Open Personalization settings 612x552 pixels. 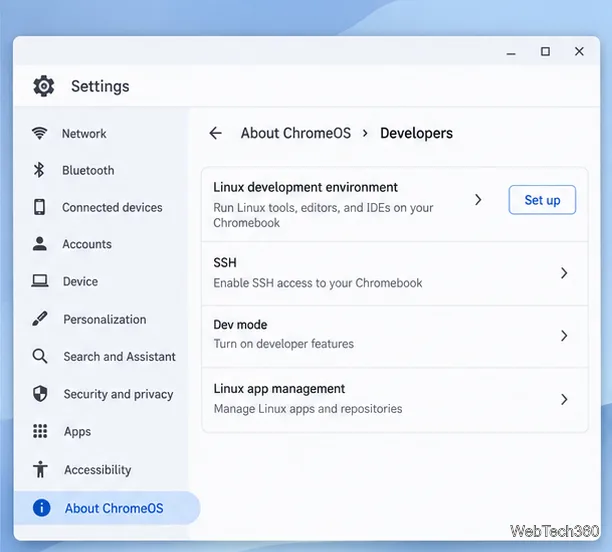coord(105,319)
